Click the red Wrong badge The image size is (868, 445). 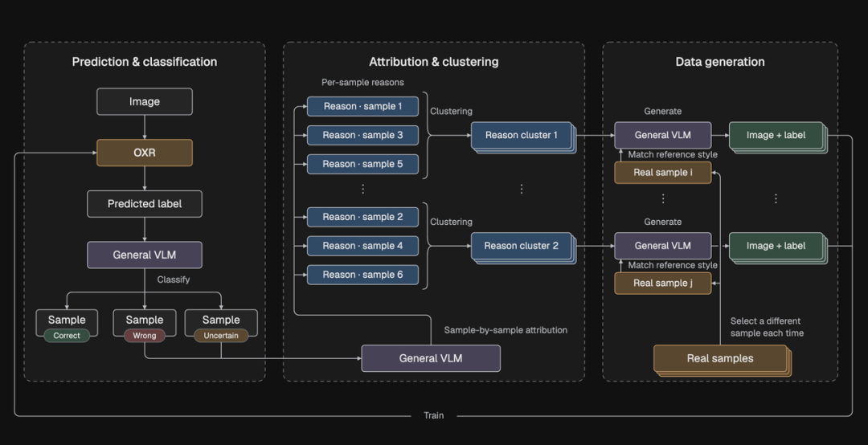145,336
